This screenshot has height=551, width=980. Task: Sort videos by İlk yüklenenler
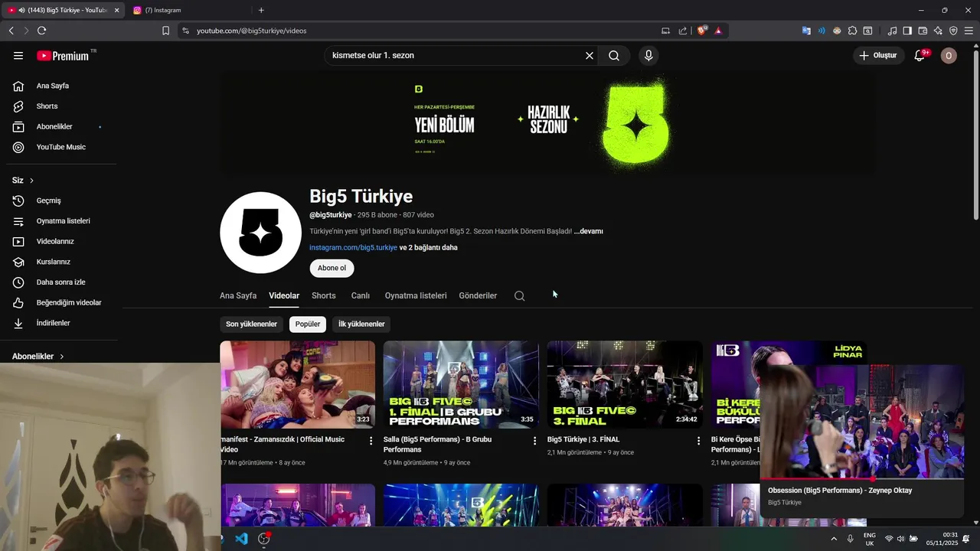[361, 324]
